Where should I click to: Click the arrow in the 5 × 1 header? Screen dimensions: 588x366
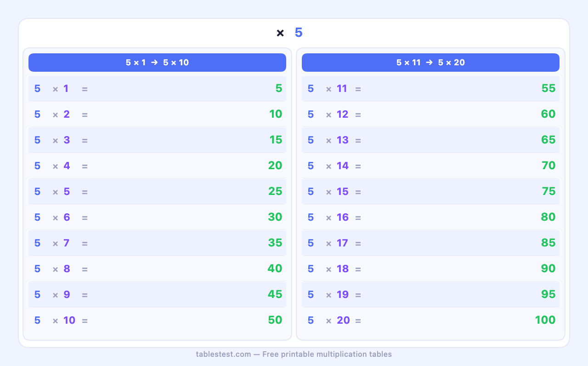tap(154, 63)
